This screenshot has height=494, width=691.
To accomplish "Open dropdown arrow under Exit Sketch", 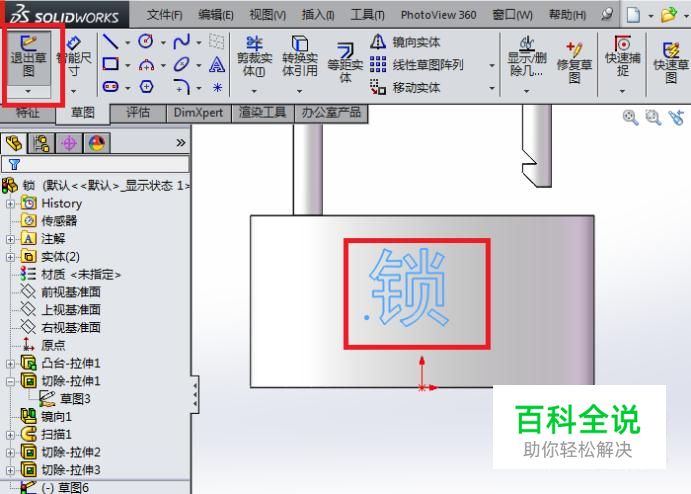I will point(28,91).
